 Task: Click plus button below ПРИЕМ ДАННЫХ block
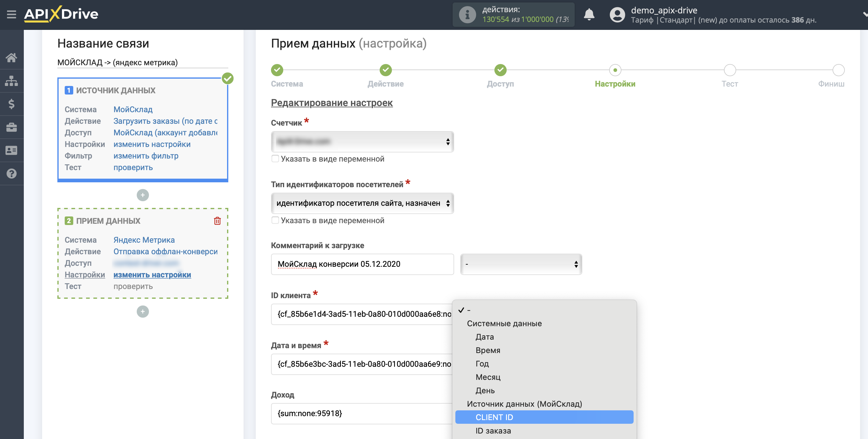[143, 311]
